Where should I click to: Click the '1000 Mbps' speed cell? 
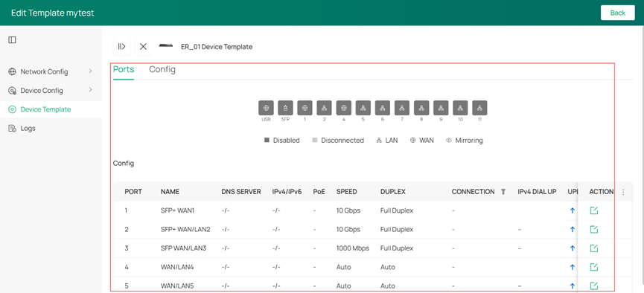(x=353, y=248)
